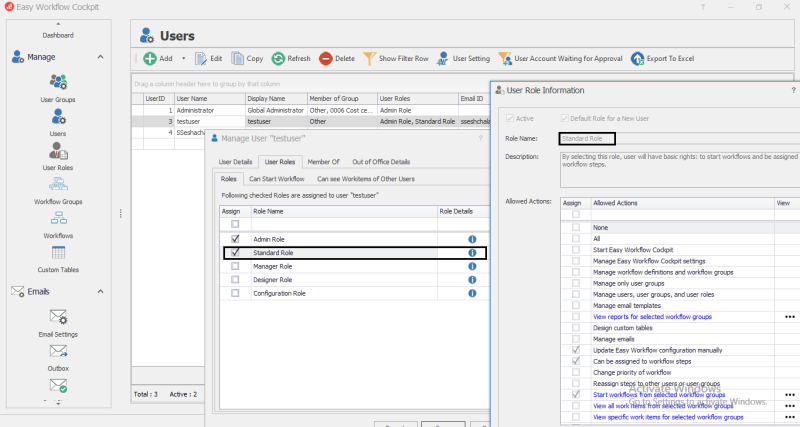This screenshot has height=427, width=800.
Task: Open User Groups in the sidebar
Action: [58, 83]
